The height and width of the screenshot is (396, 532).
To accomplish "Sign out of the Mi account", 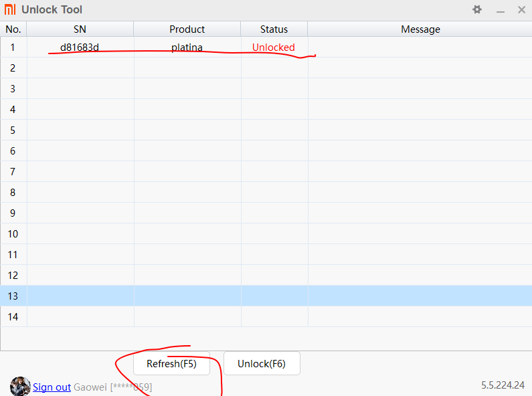I will 52,387.
